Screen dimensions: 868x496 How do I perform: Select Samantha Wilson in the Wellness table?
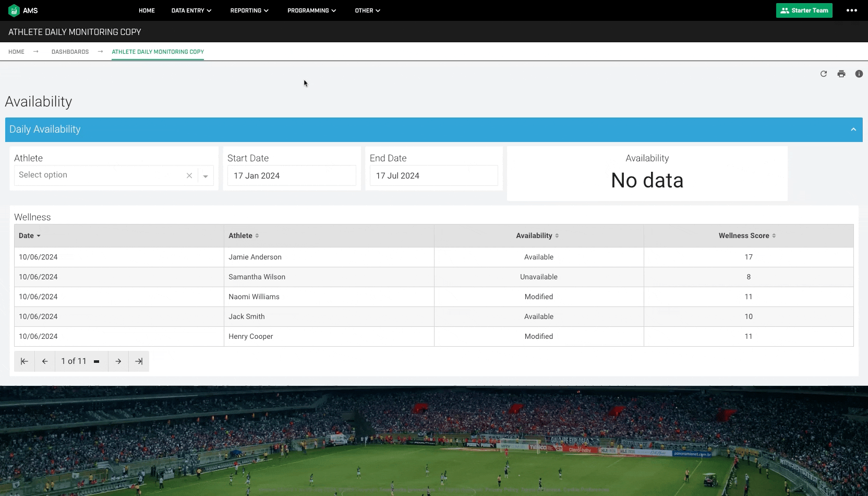point(257,277)
